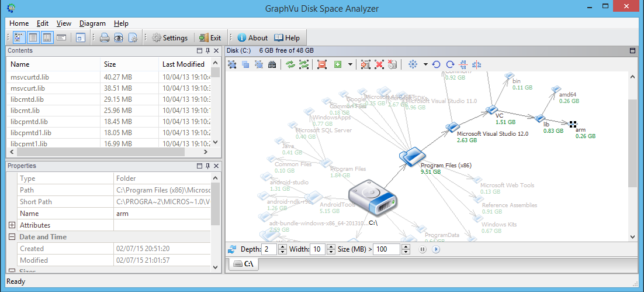Click the rotate clockwise icon
This screenshot has height=292, width=644.
(450, 64)
